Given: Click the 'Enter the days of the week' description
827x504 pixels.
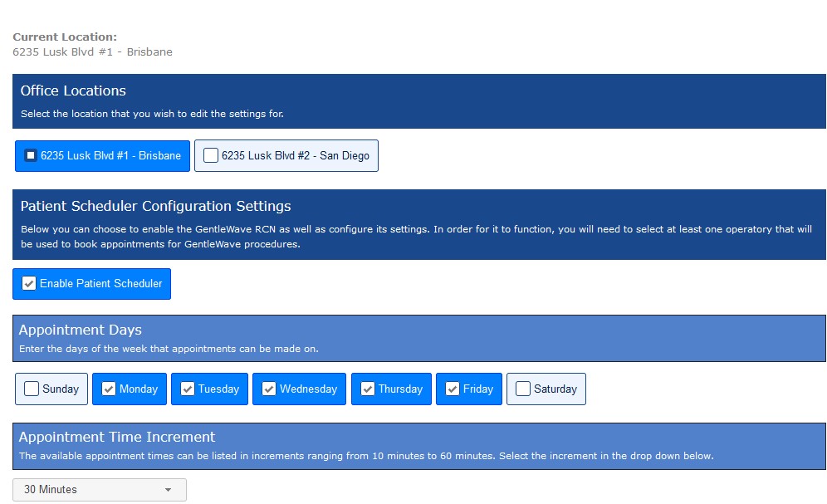Looking at the screenshot, I should click(168, 349).
